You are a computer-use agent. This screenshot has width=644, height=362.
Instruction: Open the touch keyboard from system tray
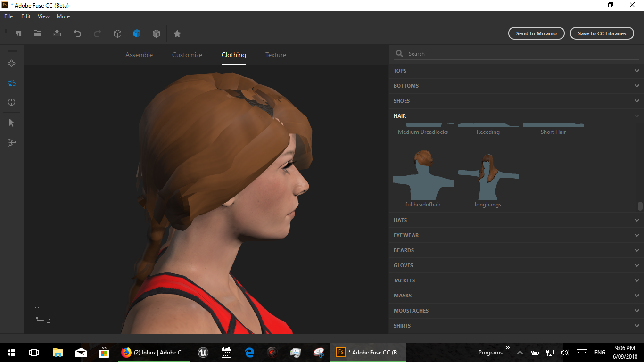[x=582, y=353]
